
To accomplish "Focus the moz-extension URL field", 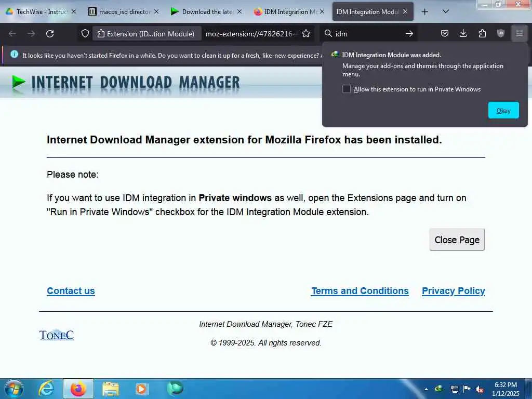I will [x=251, y=34].
